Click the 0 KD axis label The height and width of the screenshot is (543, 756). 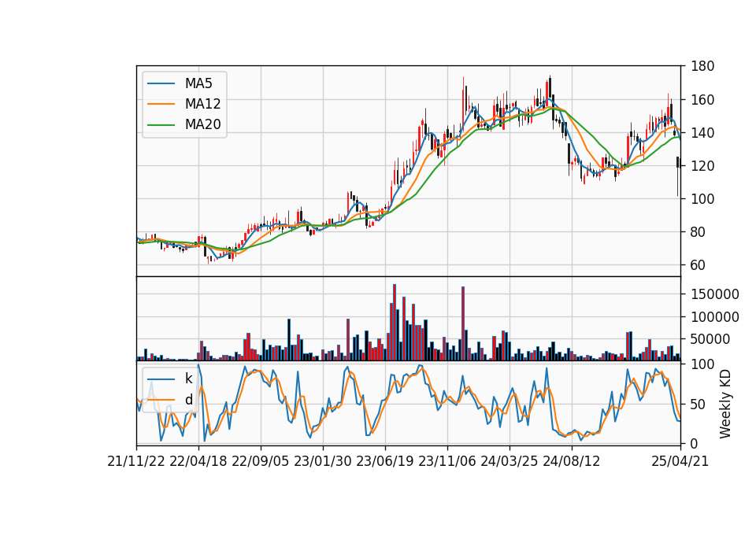point(695,444)
